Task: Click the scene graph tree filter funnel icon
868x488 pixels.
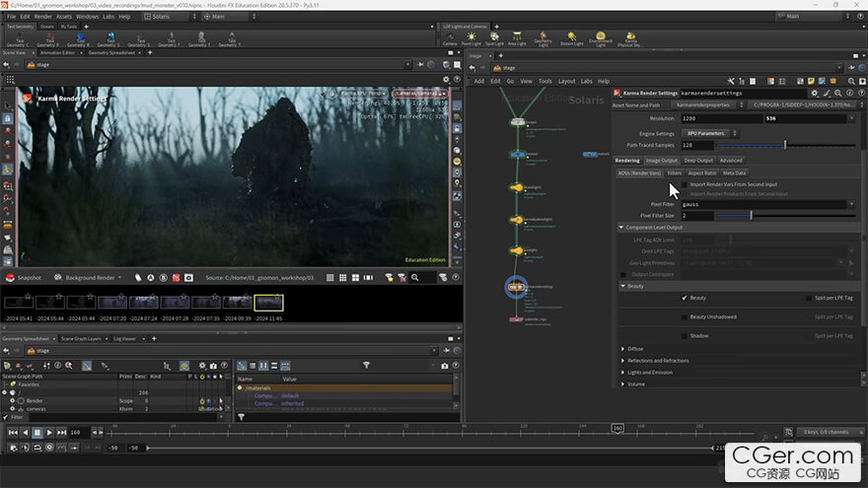Action: point(366,365)
